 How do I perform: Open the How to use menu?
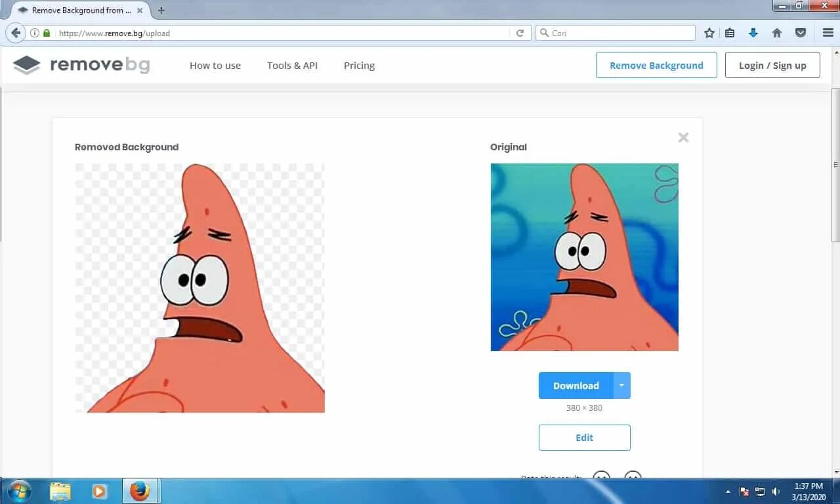click(x=215, y=66)
